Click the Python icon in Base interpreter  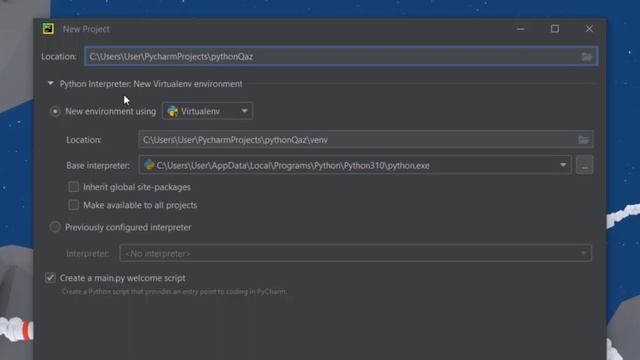[149, 165]
